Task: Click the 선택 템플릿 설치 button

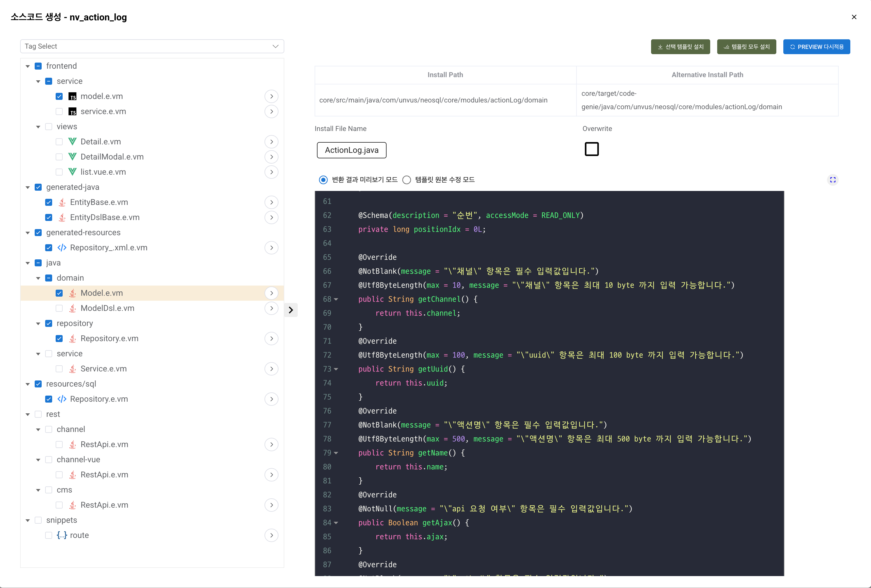Action: click(x=680, y=47)
